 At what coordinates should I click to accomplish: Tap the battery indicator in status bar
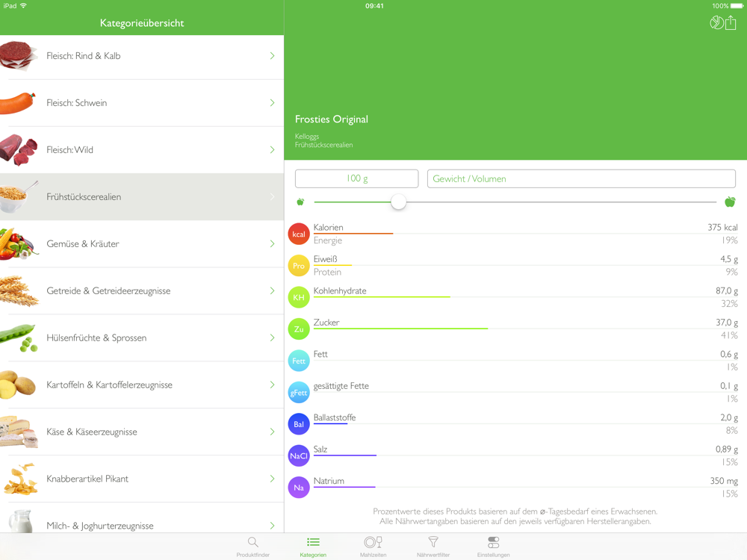coord(737,6)
